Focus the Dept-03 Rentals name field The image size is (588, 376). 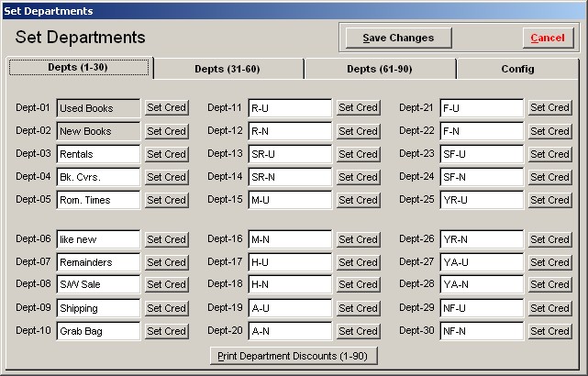[98, 154]
